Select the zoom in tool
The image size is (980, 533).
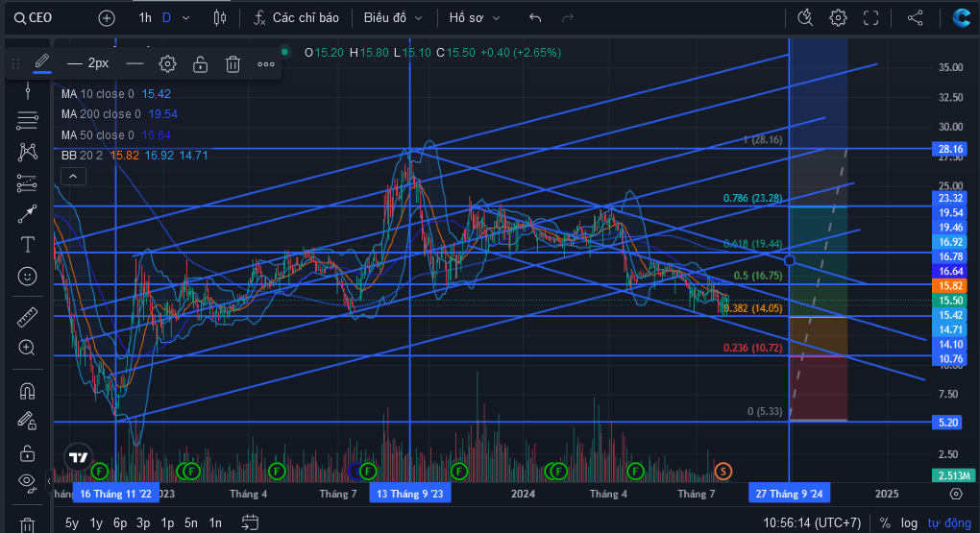tap(27, 348)
